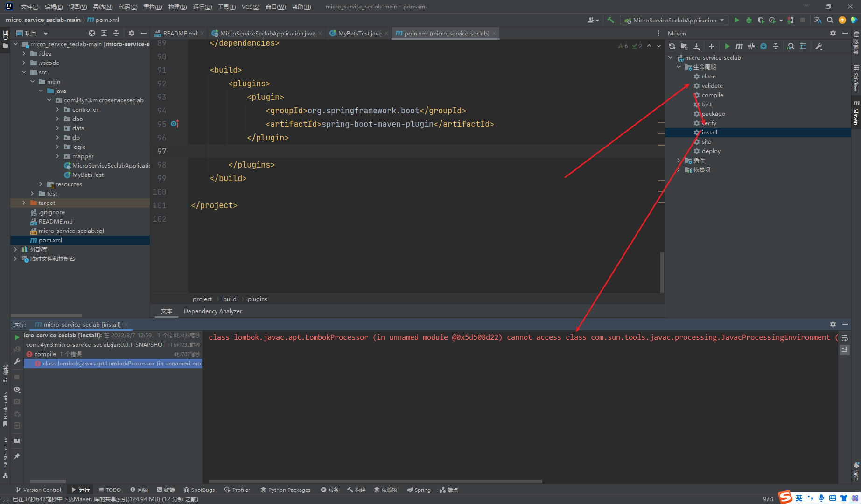Click plugins breadcrumb in editor
Image resolution: width=861 pixels, height=504 pixels.
[258, 299]
